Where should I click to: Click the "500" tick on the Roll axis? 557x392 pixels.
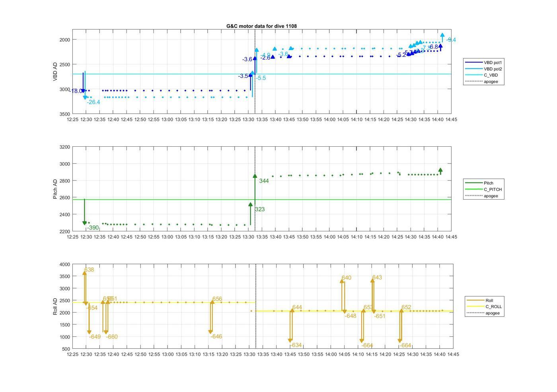tap(66, 349)
